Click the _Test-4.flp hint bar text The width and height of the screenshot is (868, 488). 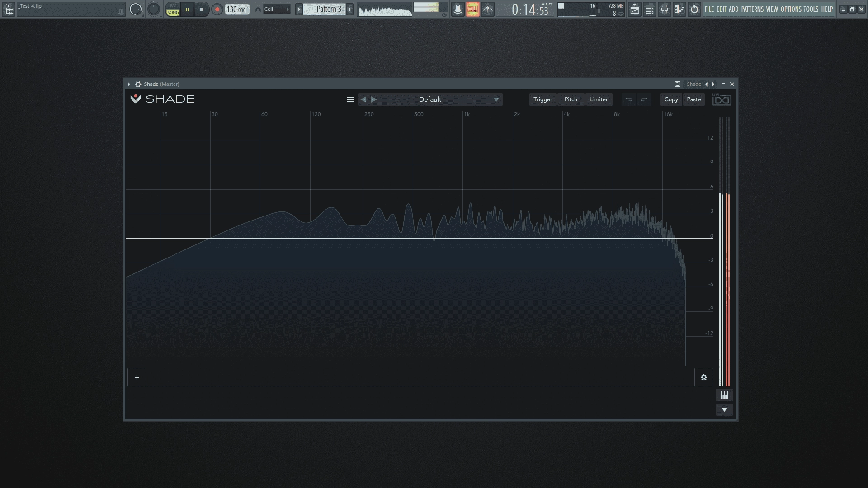coord(31,6)
